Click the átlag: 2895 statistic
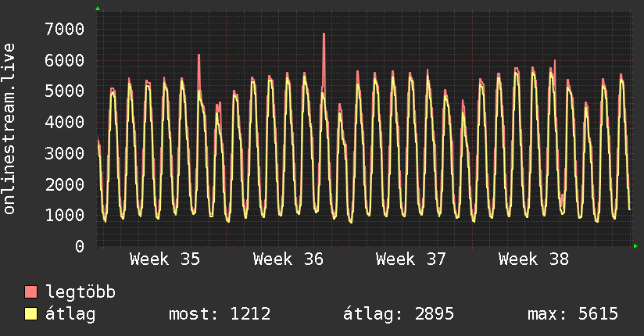The image size is (644, 336). click(399, 315)
